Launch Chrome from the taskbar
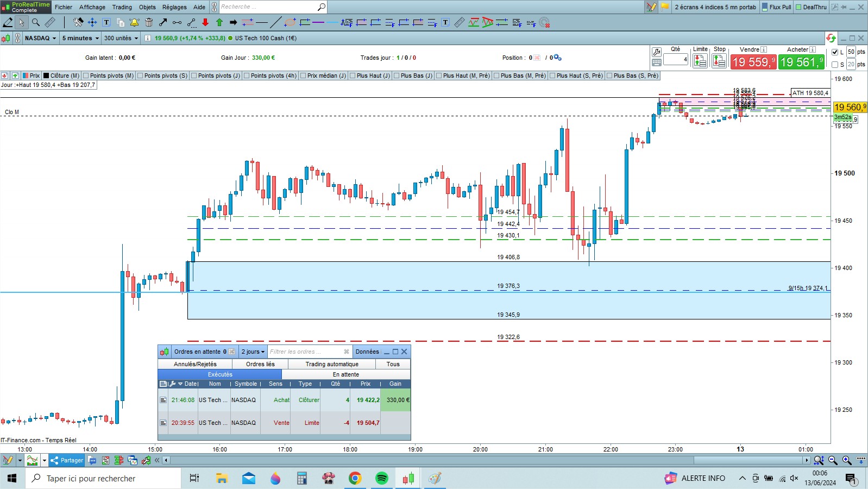Viewport: 868px width, 489px height. click(x=355, y=478)
